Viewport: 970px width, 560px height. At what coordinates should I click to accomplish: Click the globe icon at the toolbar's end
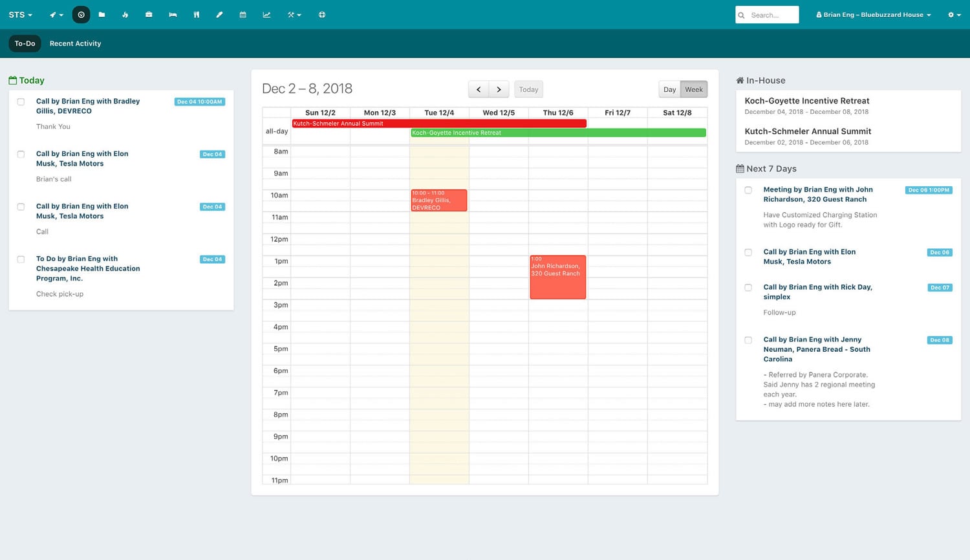click(322, 14)
